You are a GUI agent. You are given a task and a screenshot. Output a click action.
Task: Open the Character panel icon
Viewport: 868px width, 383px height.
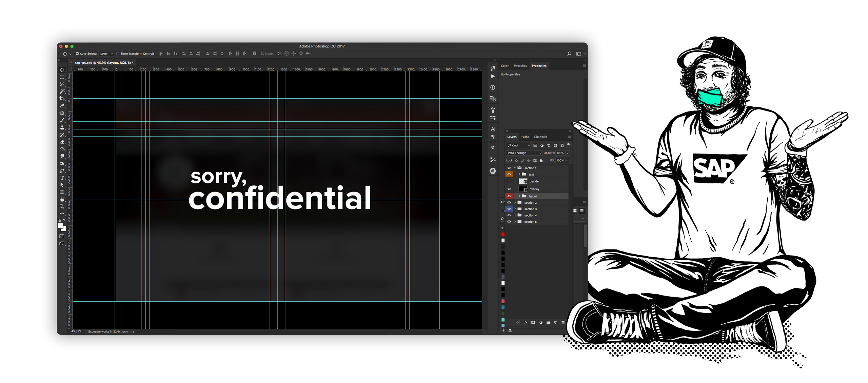click(493, 129)
